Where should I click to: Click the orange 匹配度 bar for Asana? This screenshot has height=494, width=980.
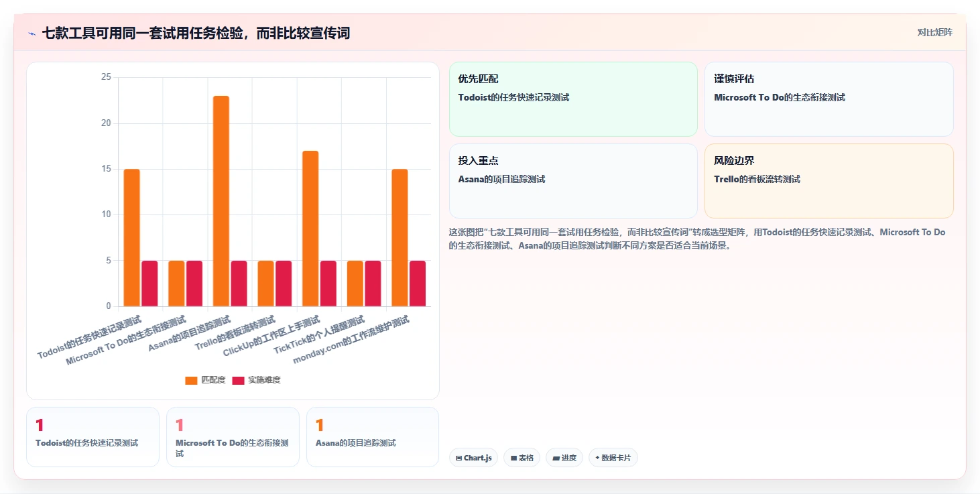221,201
